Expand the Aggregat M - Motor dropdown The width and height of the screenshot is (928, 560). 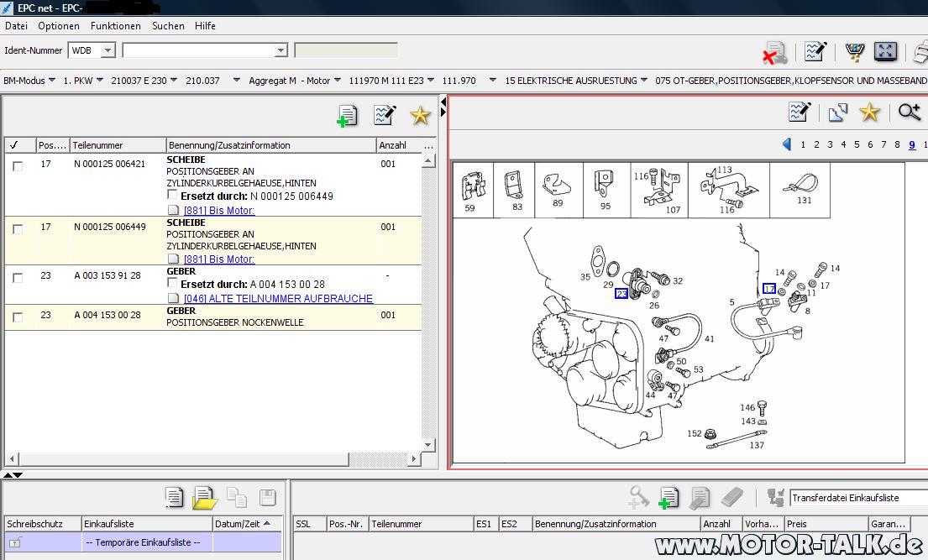tap(338, 80)
